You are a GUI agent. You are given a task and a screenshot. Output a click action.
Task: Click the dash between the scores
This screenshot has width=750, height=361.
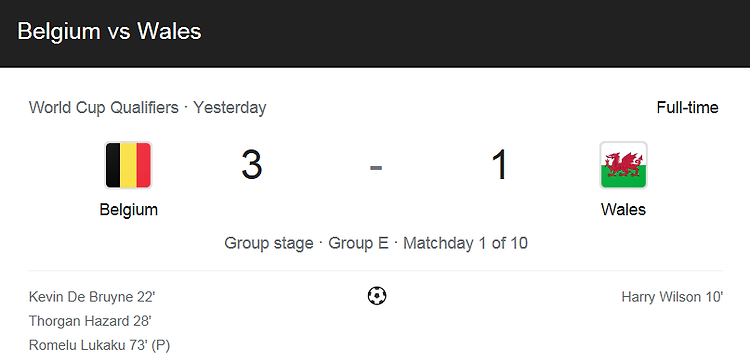click(376, 168)
